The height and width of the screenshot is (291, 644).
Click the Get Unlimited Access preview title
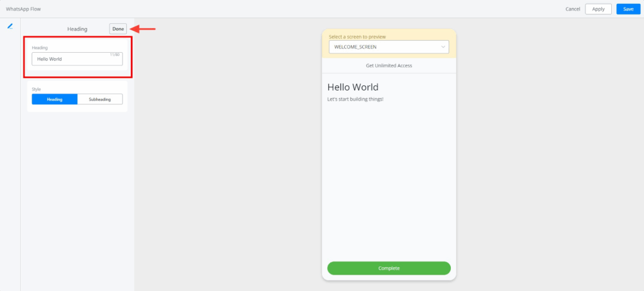click(x=389, y=65)
